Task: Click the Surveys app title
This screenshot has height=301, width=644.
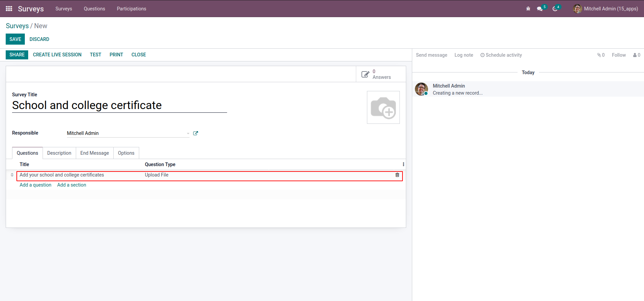Action: tap(31, 9)
